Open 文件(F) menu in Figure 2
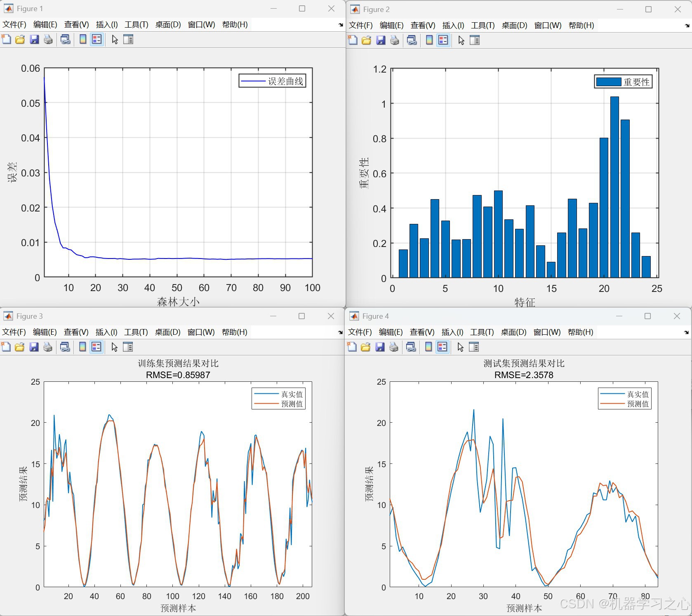The image size is (692, 616). click(x=361, y=25)
